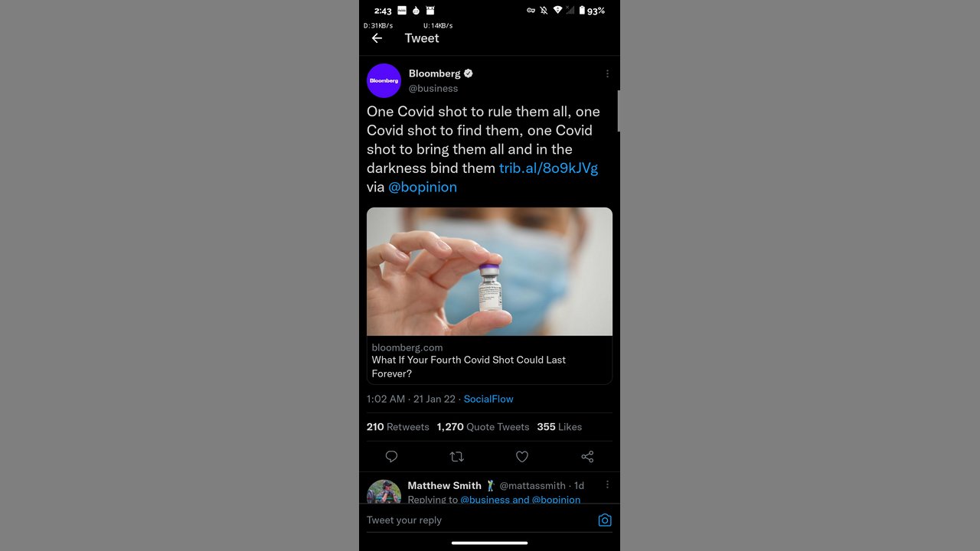
Task: Open Matthew Smith's profile picture
Action: pos(384,492)
